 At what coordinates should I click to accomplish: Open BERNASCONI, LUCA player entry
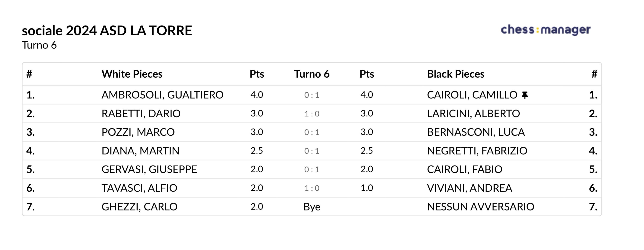click(475, 132)
